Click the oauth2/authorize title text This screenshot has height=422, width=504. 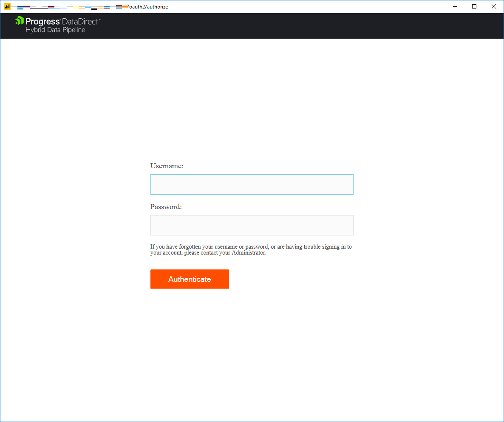[149, 6]
